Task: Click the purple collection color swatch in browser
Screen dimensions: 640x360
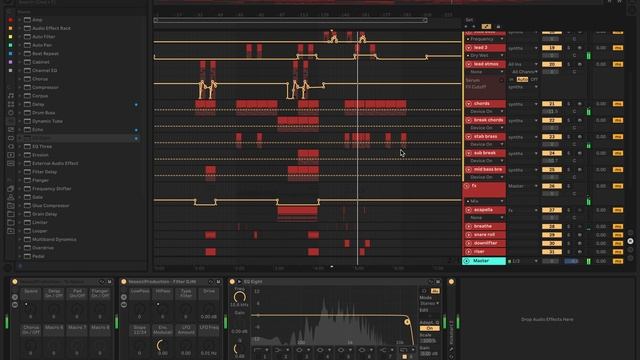Action: coord(10,62)
